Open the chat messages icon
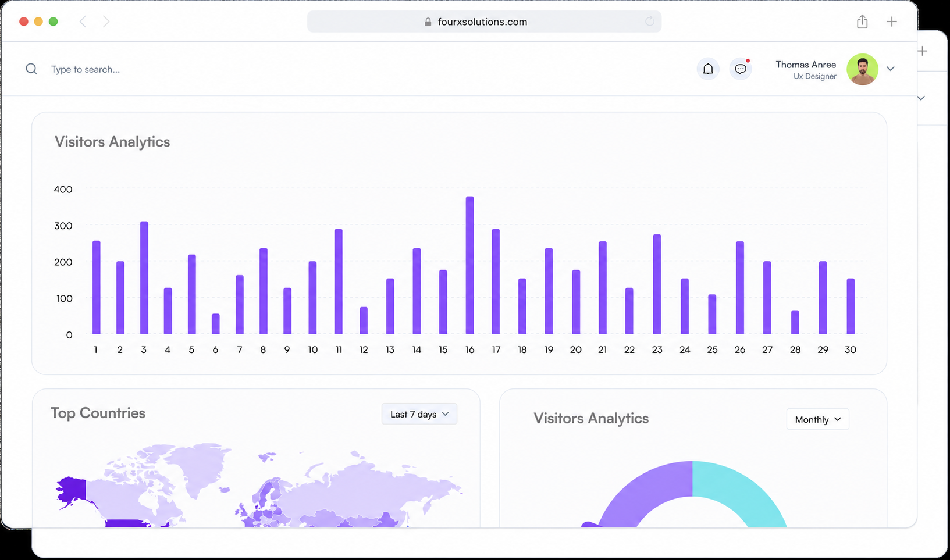Screen dimensions: 950x560 [741, 69]
